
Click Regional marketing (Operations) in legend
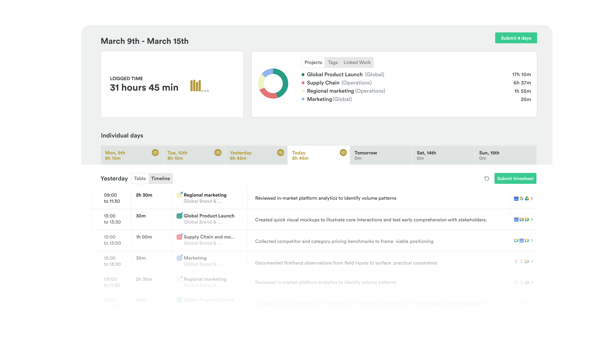tap(346, 91)
